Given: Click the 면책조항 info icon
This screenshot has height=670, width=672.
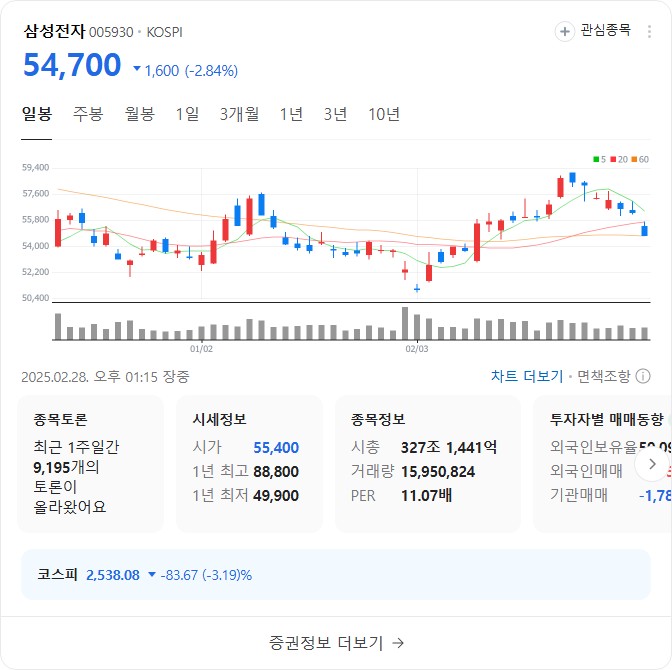Looking at the screenshot, I should [x=643, y=376].
